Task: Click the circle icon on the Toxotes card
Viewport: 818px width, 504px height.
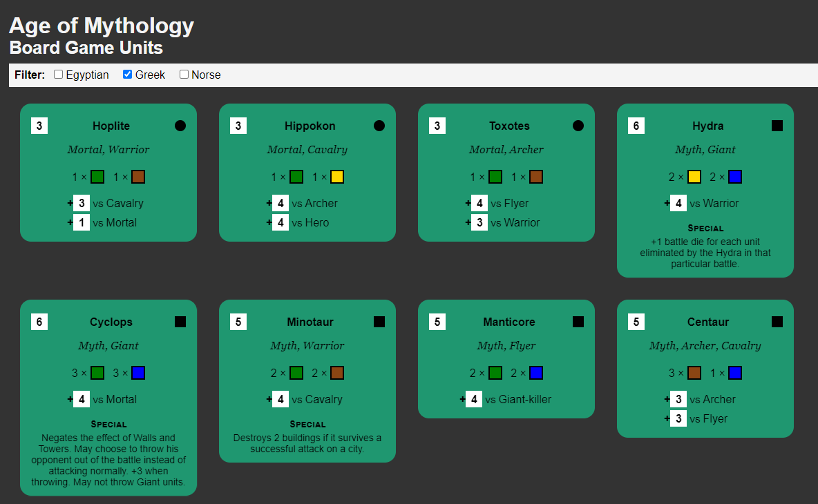Action: (578, 126)
